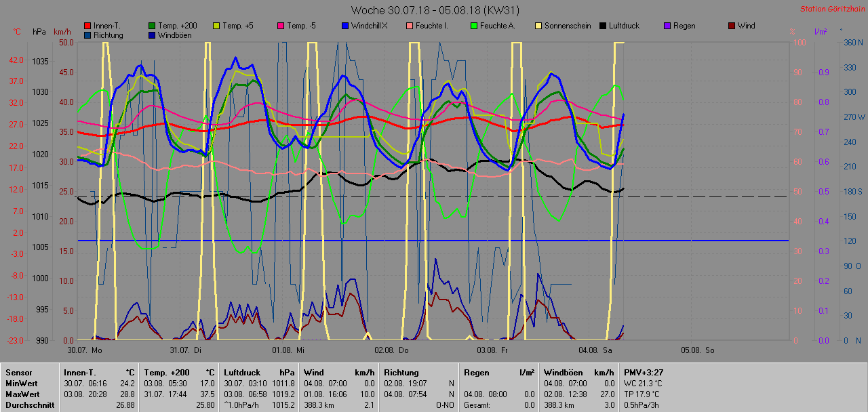Click the 01.08. Mi date label
The height and width of the screenshot is (412, 868).
tap(288, 350)
